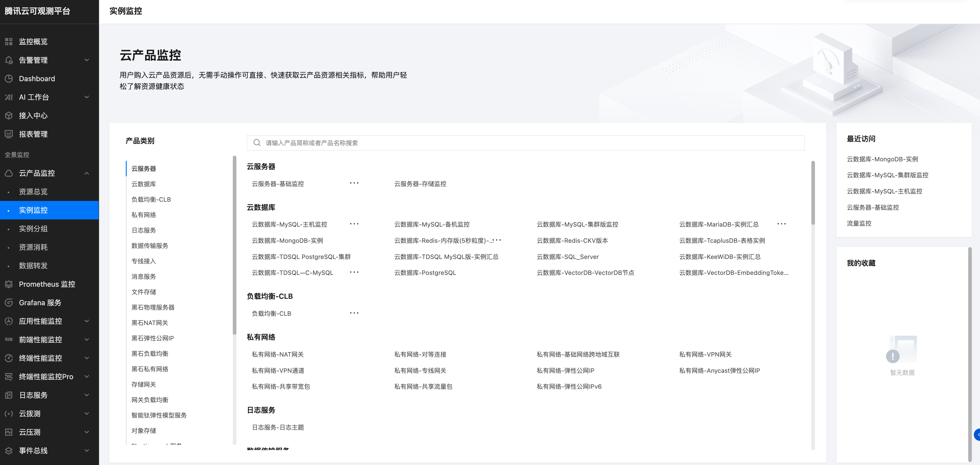Open 云数据库-PostgreSQL link
Image resolution: width=980 pixels, height=465 pixels.
(425, 273)
